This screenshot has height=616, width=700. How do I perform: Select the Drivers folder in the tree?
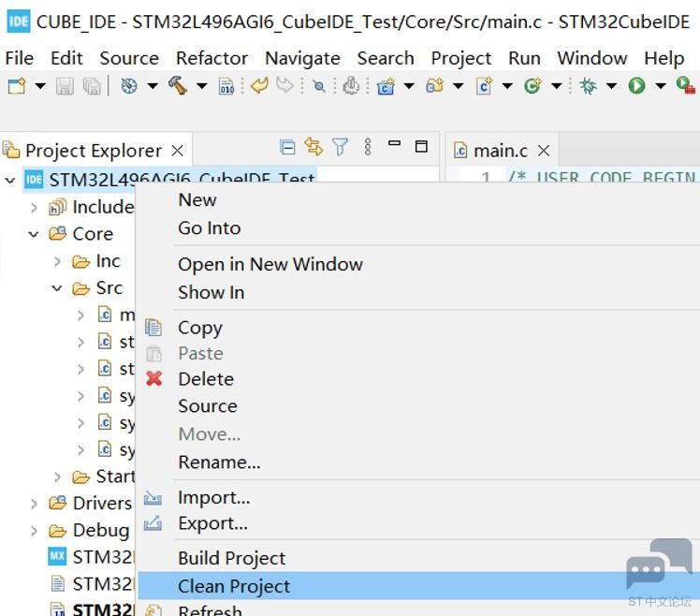point(102,504)
